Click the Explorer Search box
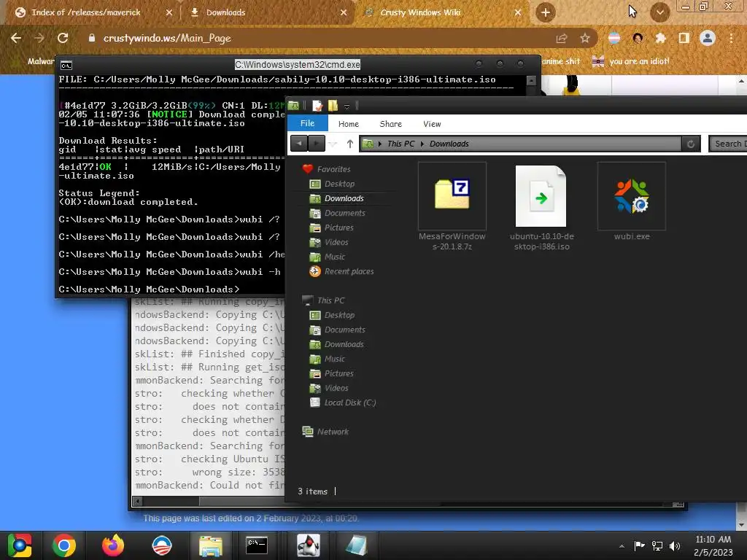 point(728,144)
